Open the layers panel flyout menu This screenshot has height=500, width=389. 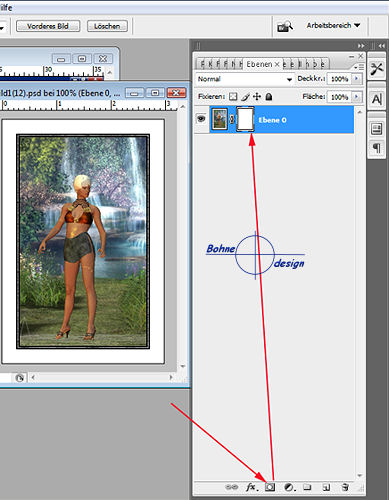click(x=359, y=67)
